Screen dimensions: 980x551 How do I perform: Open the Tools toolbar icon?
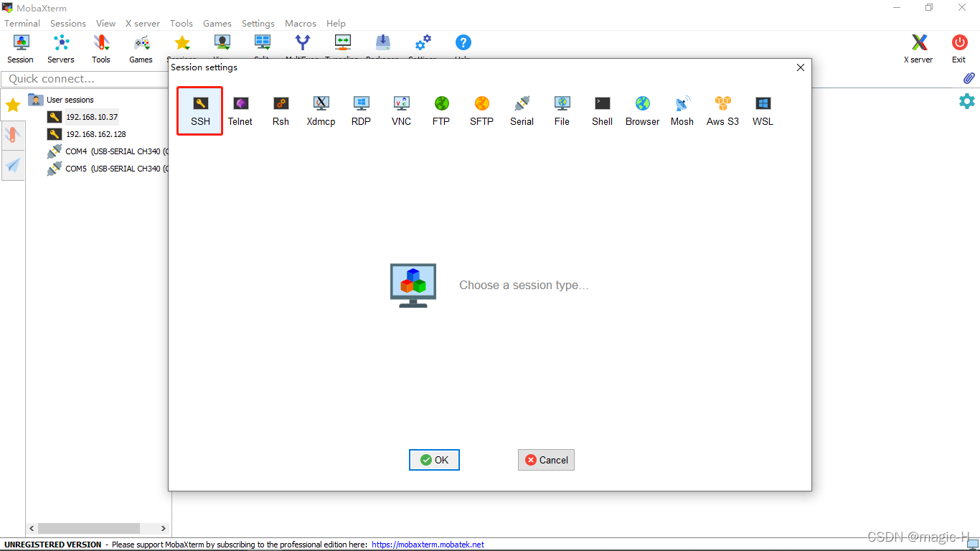pyautogui.click(x=101, y=49)
